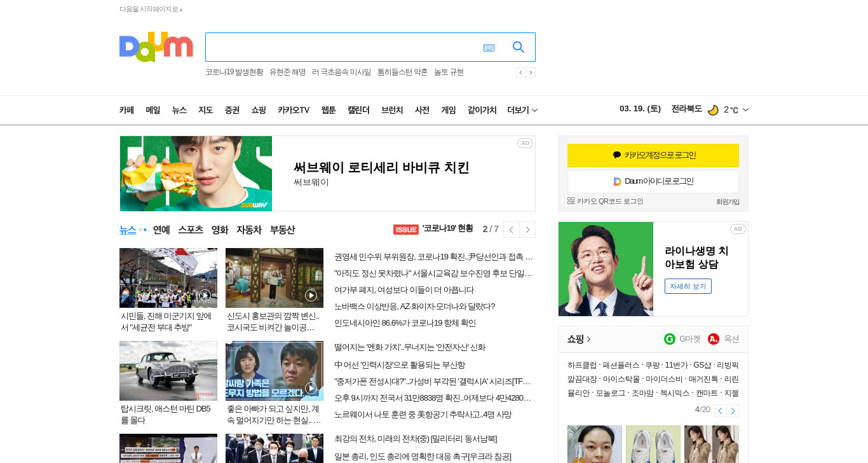Click the 회원가입 sign-up link
Viewport: 868px width, 463px height.
pos(728,202)
